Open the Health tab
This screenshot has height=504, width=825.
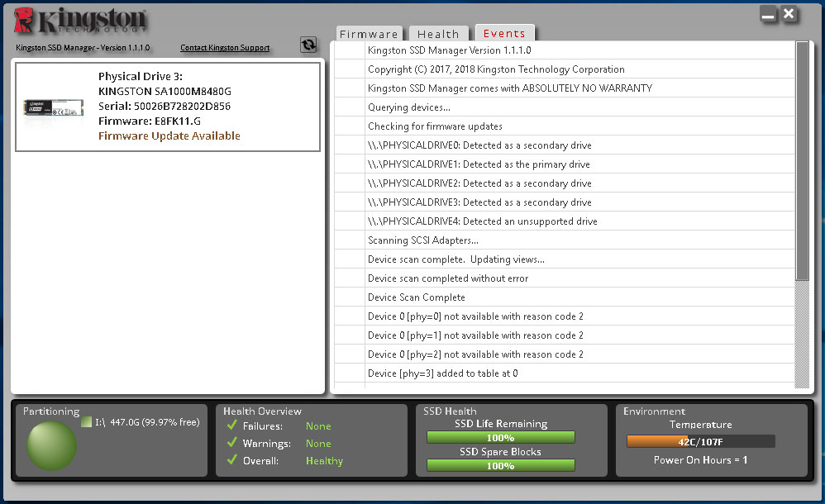pos(438,34)
